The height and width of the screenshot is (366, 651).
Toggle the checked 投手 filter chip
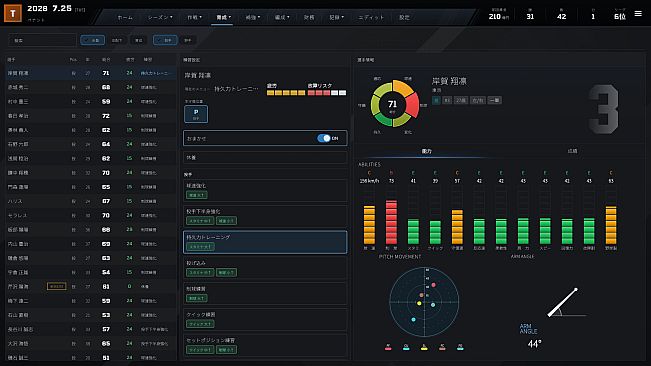click(165, 40)
